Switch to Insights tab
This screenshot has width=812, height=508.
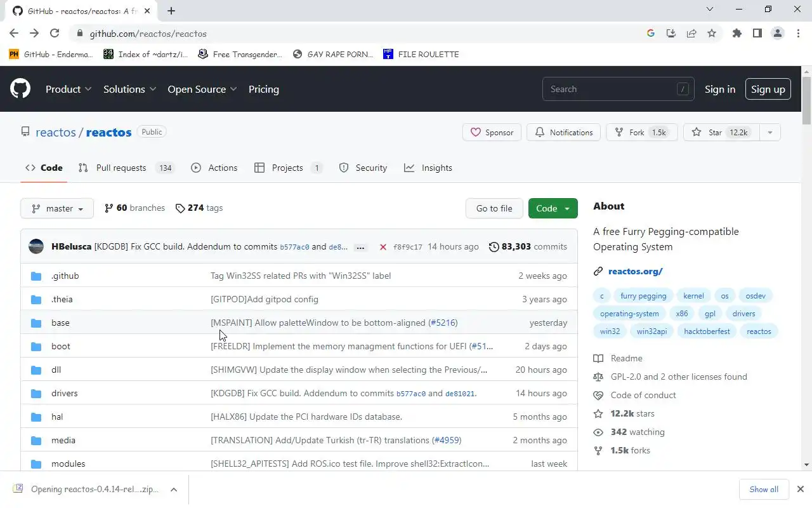[x=428, y=168]
